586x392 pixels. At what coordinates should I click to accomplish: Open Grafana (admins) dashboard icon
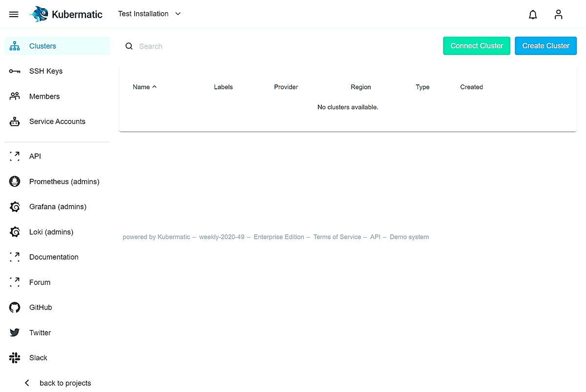(14, 206)
